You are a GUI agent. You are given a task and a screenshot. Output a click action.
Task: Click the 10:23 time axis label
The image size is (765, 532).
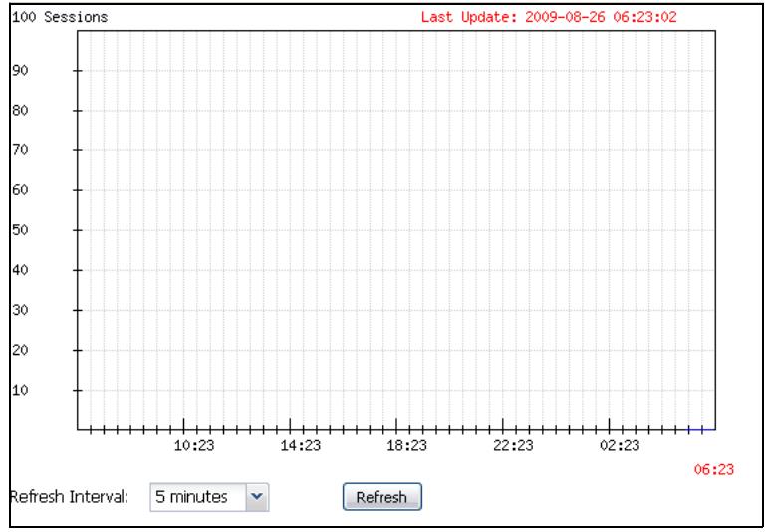193,446
